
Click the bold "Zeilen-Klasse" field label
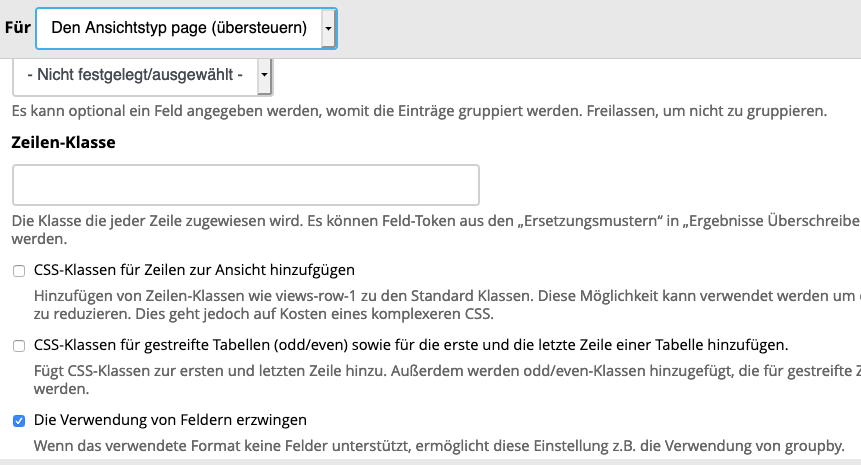64,143
